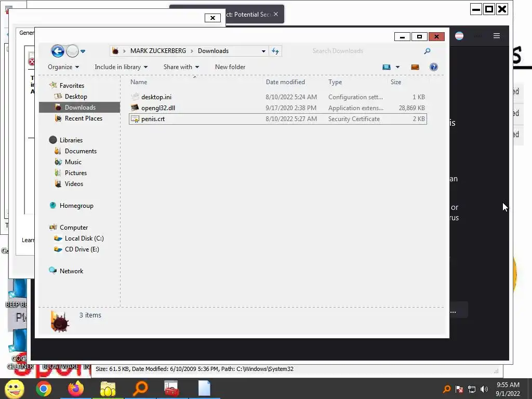Screen dimensions: 532x399
Task: Close the Potential Security browser tab
Action: [x=276, y=14]
